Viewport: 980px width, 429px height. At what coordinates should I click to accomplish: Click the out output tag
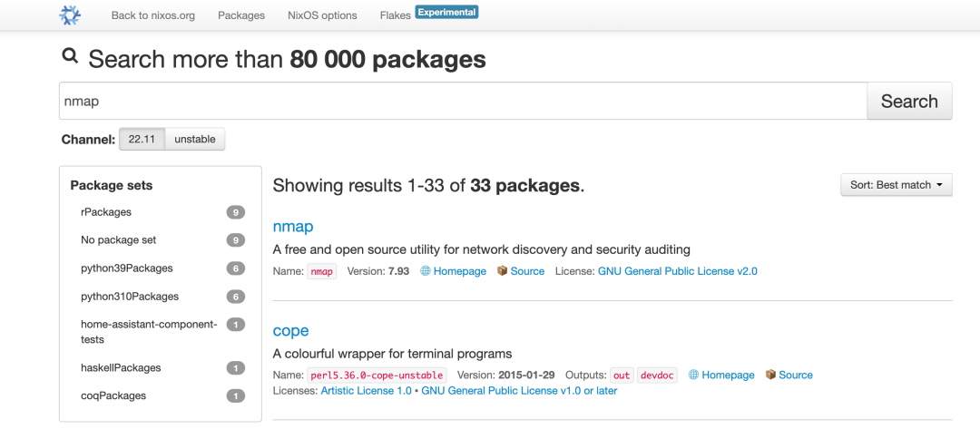coord(622,375)
